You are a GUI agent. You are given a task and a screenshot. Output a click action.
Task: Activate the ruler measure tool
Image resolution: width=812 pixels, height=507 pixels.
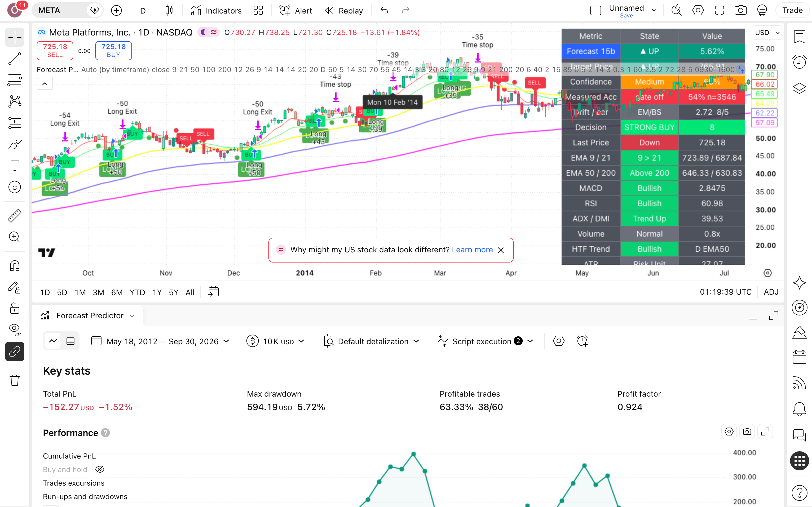14,215
